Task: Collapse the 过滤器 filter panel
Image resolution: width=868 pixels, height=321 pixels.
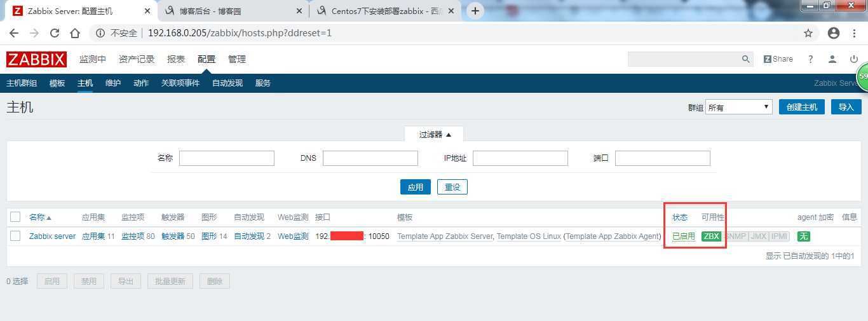Action: click(x=435, y=134)
